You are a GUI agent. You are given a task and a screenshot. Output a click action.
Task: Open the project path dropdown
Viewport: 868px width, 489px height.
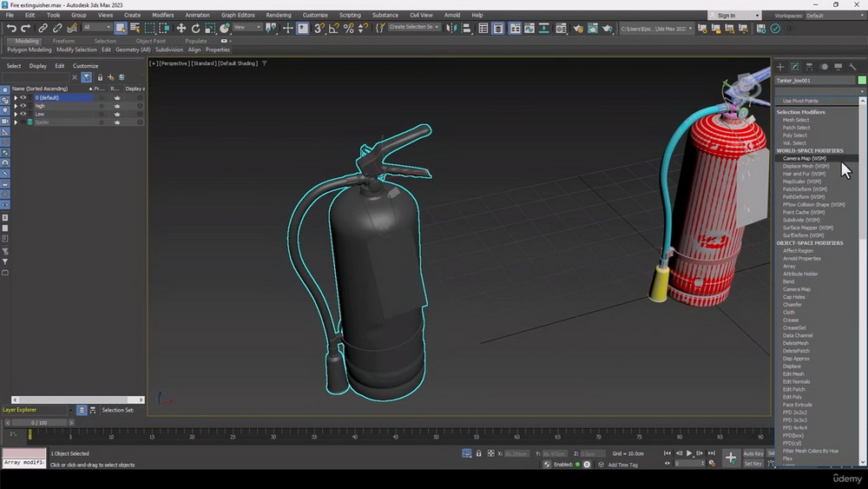(x=656, y=29)
